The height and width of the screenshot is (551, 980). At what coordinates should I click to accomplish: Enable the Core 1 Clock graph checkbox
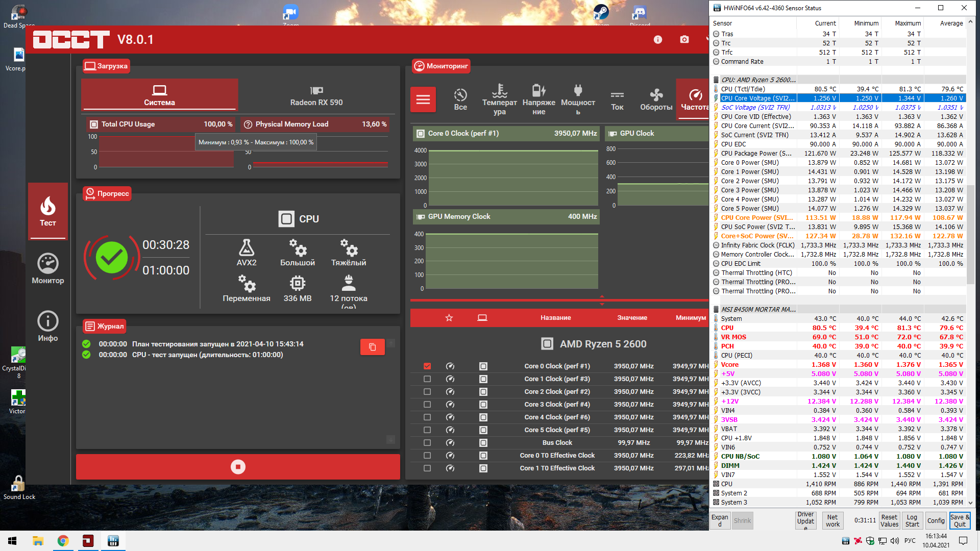pyautogui.click(x=427, y=379)
